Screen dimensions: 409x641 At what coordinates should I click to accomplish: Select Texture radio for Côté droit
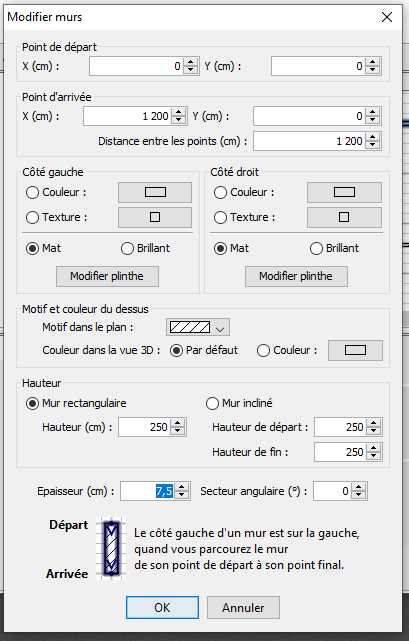point(220,217)
